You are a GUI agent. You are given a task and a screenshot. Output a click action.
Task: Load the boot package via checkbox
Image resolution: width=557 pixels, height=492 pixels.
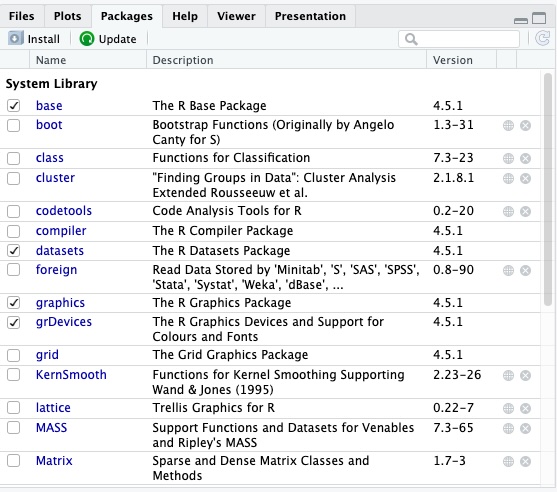coord(13,125)
